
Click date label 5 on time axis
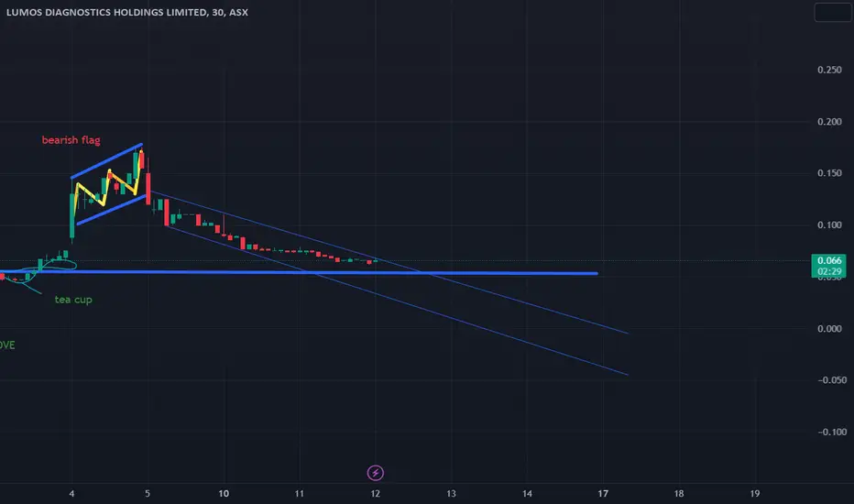147,494
